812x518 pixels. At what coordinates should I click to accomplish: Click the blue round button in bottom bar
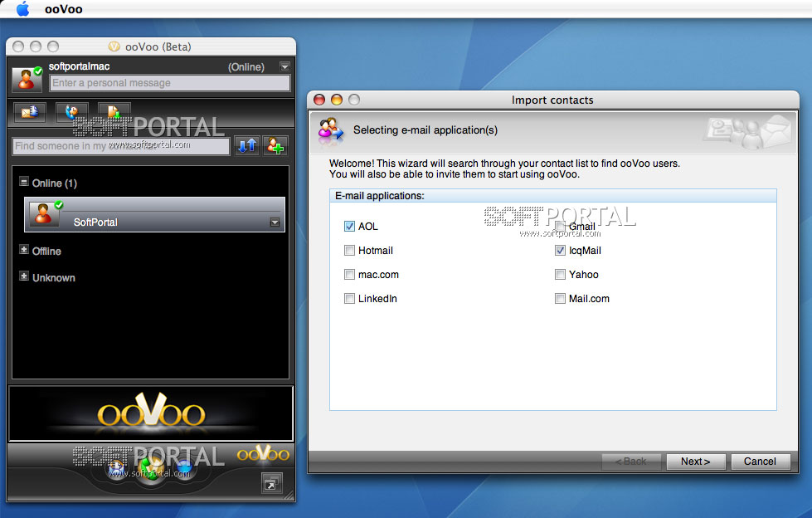click(x=184, y=467)
